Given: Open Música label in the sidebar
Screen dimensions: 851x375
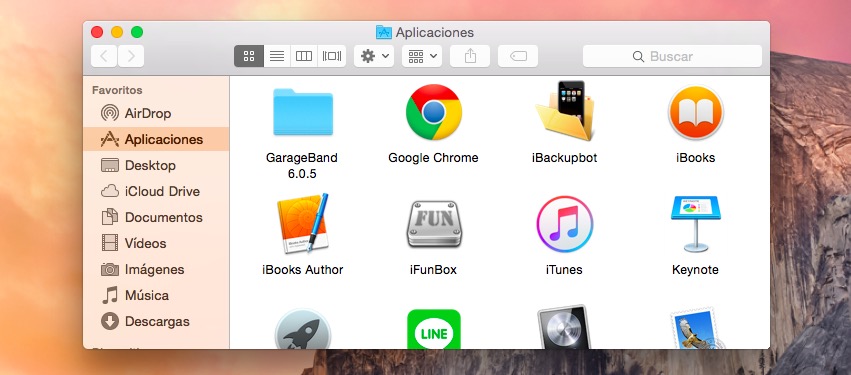Looking at the screenshot, I should (x=147, y=295).
